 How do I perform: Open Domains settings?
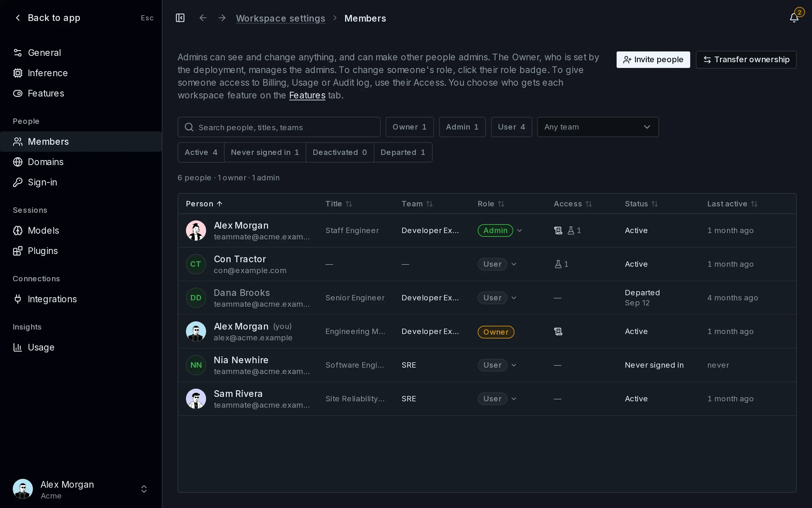pyautogui.click(x=81, y=162)
